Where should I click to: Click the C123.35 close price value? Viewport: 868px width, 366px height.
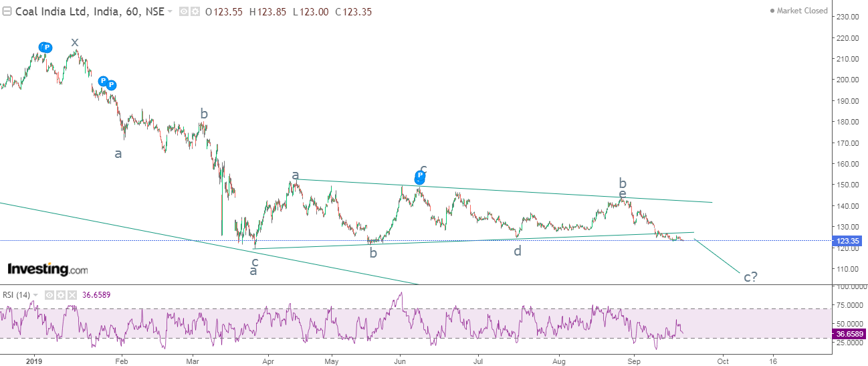coord(354,12)
